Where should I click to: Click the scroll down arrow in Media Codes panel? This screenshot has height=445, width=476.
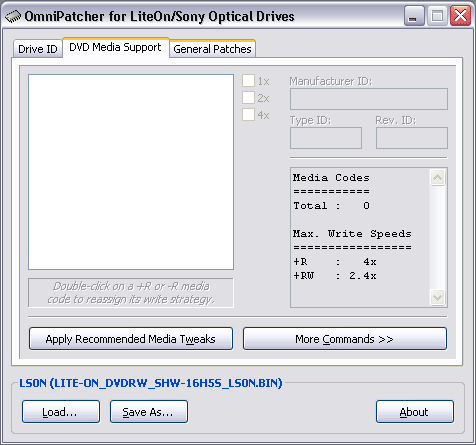point(437,297)
